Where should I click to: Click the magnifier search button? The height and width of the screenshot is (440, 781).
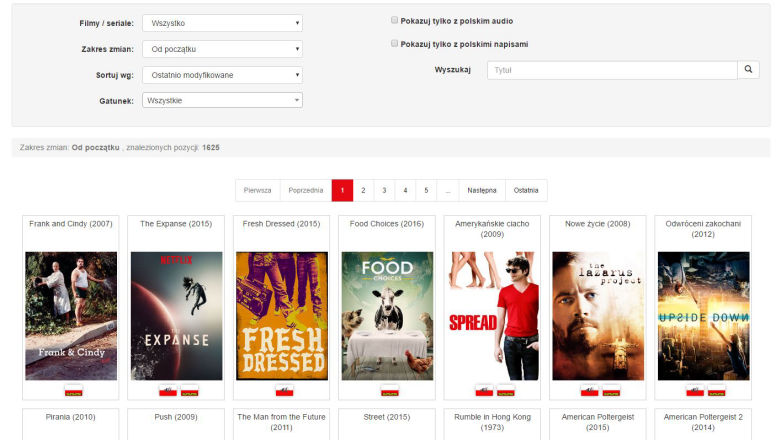tap(748, 70)
